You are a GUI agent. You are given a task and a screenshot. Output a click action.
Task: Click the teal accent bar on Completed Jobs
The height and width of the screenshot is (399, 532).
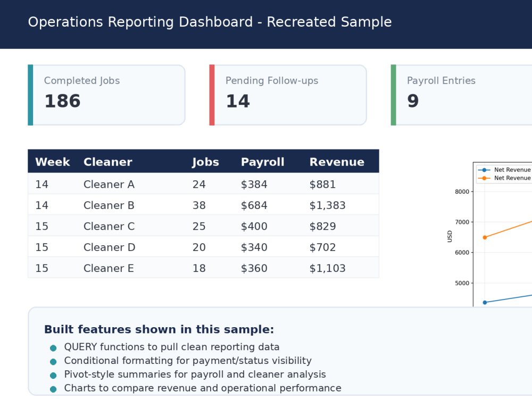coord(30,95)
